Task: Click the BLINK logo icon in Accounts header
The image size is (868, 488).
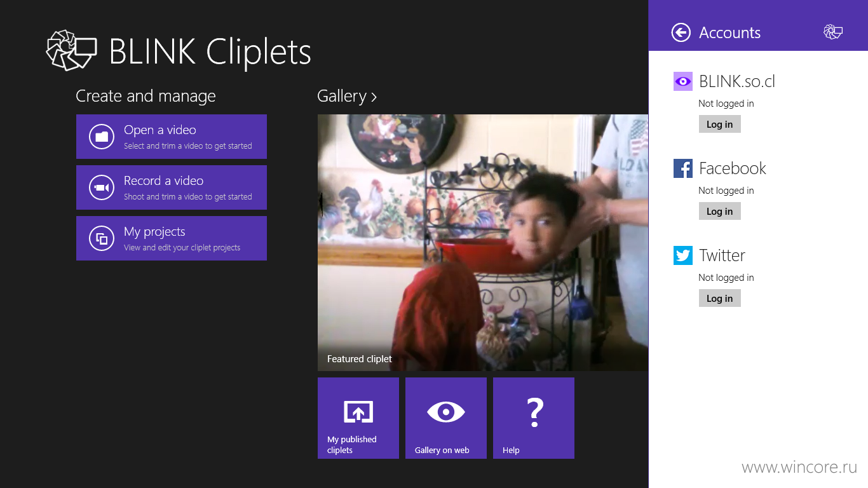Action: [x=833, y=32]
